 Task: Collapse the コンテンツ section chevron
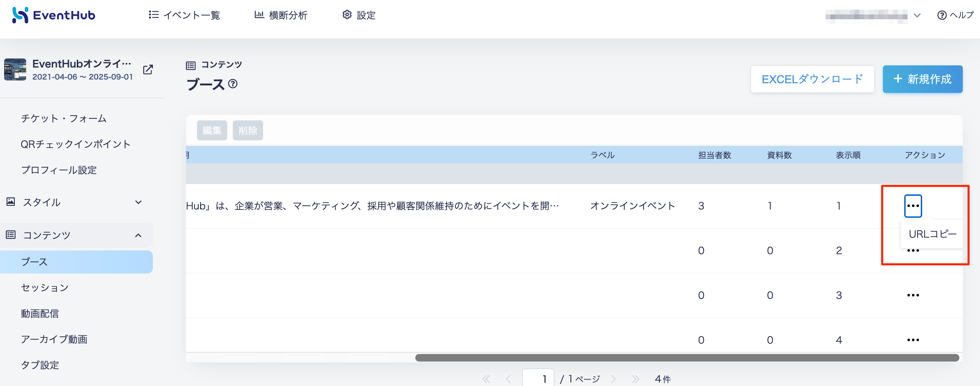138,235
